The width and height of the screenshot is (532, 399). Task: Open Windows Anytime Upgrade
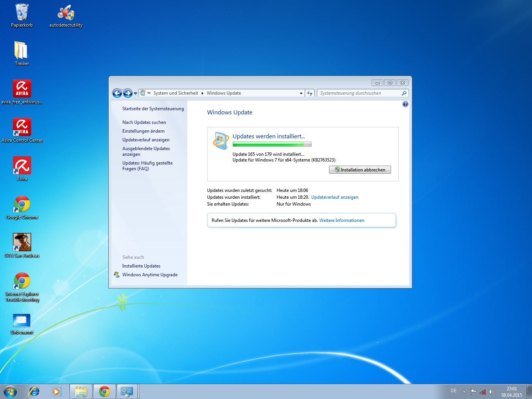coord(150,275)
